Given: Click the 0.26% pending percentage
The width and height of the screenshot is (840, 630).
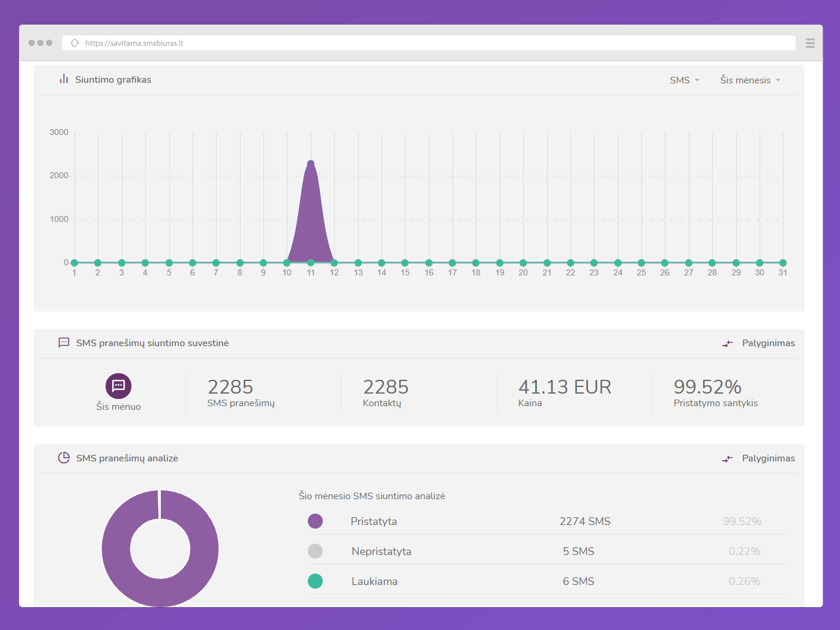Looking at the screenshot, I should (745, 581).
